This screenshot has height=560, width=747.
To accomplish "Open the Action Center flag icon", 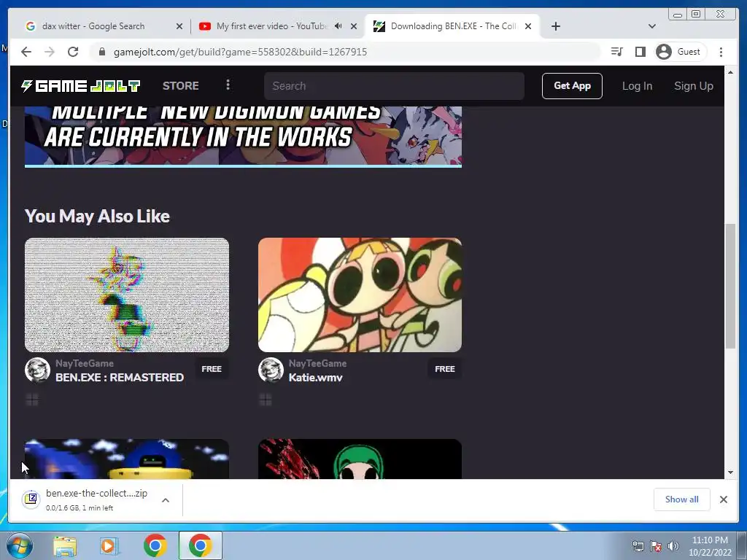I will pyautogui.click(x=656, y=546).
